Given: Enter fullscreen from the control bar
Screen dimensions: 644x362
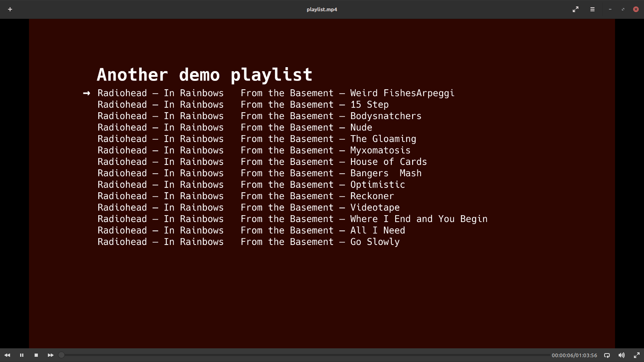Looking at the screenshot, I should (637, 355).
